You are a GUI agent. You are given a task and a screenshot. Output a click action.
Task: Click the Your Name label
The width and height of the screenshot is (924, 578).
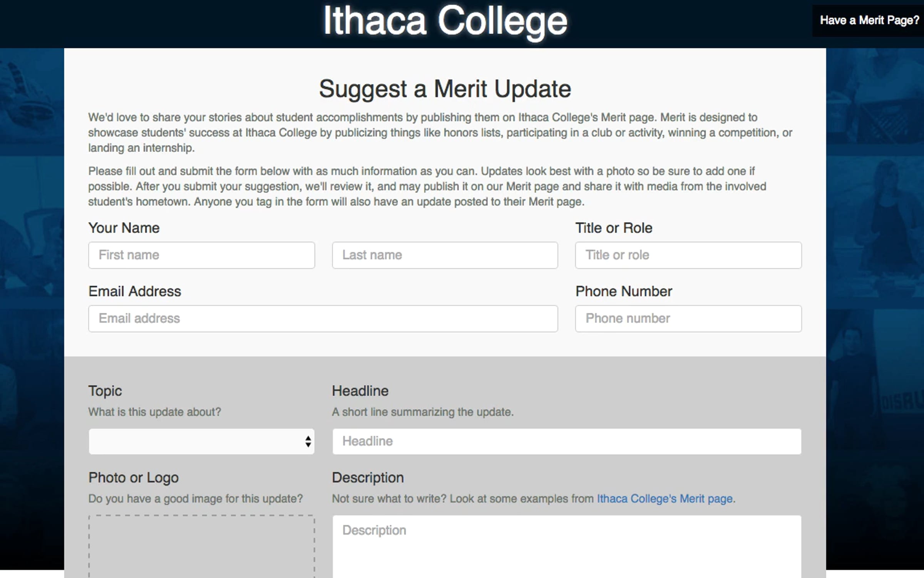[124, 228]
